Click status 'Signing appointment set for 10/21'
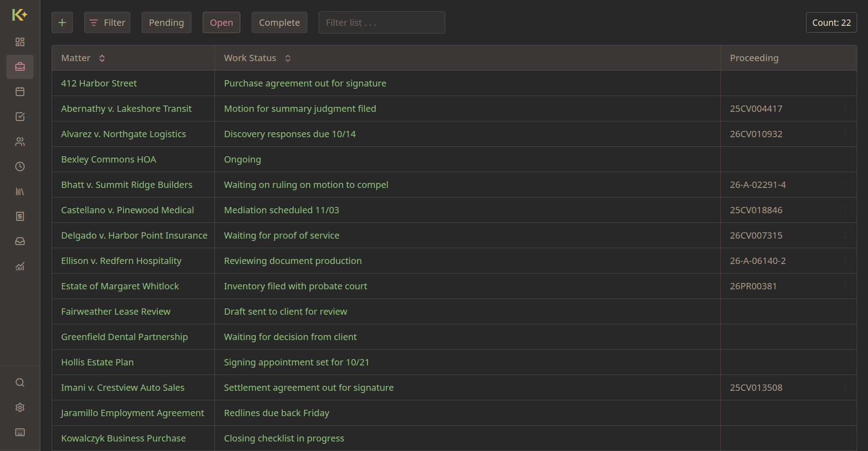The image size is (868, 451). point(296,362)
